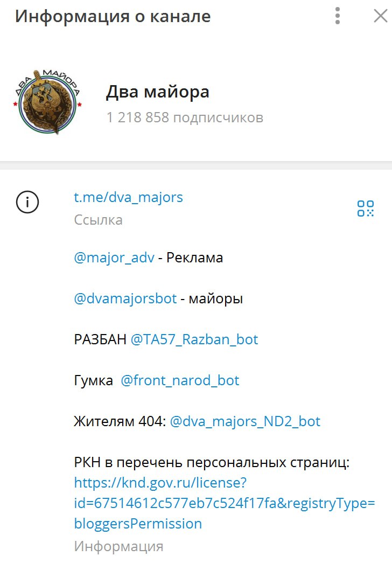Open the t.me/dva_majors link
This screenshot has width=392, height=563.
(128, 197)
